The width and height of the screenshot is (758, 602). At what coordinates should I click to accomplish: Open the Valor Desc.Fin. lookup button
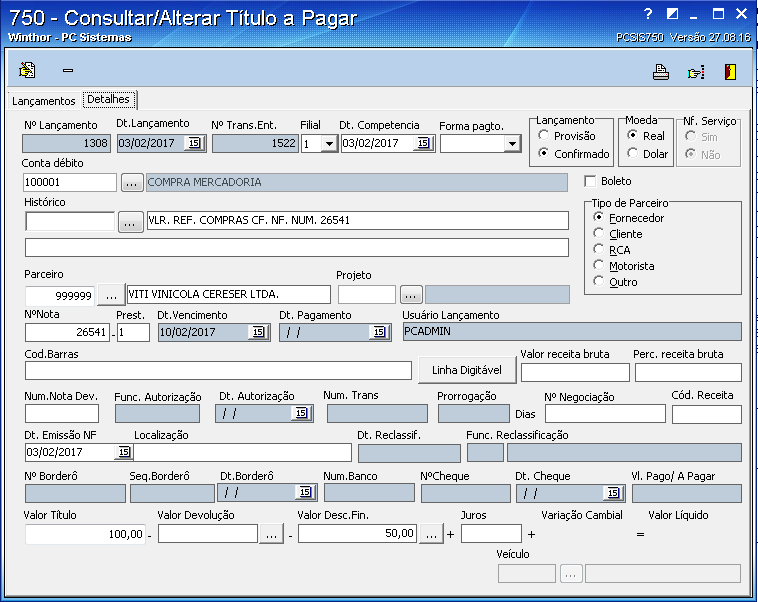point(431,534)
